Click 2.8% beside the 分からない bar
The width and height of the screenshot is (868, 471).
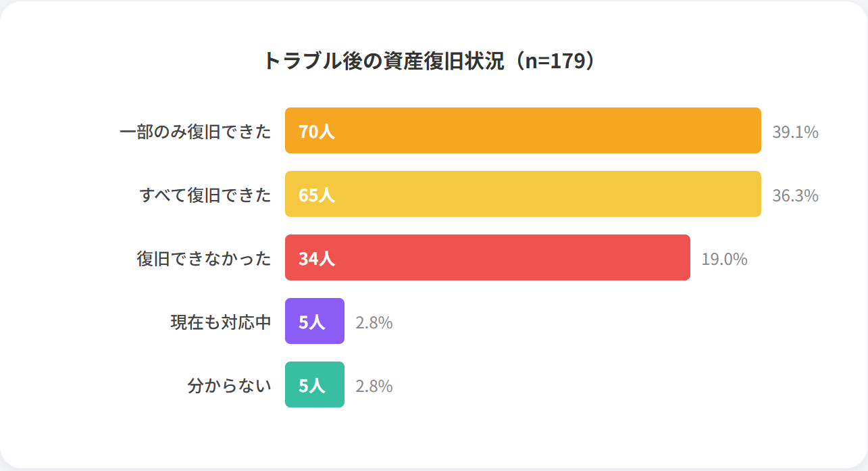(x=374, y=387)
